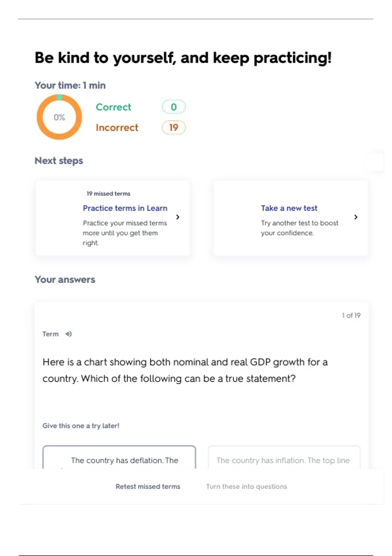Click the "Give this one a try later!" message

click(x=81, y=426)
